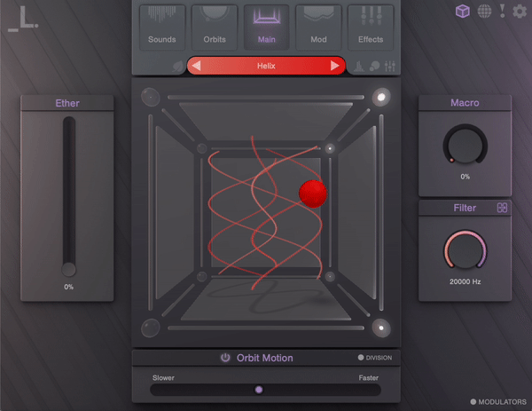The width and height of the screenshot is (532, 411).
Task: Click the 20000 Hz filter value
Action: point(465,281)
